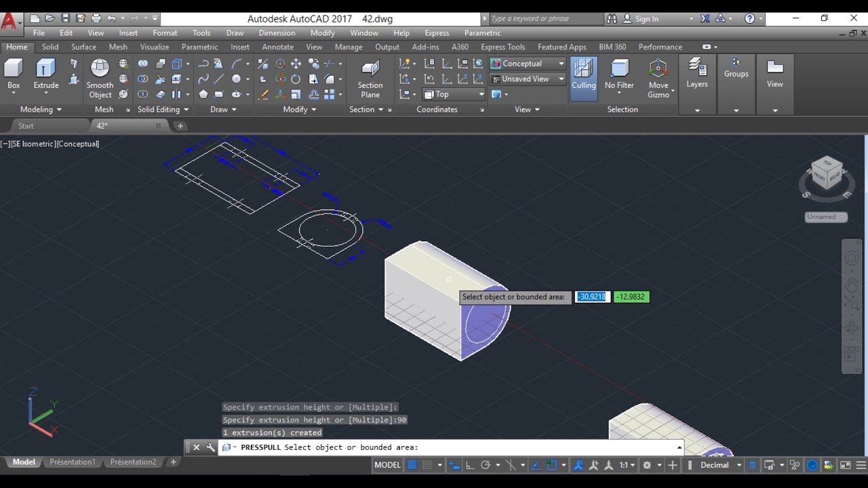Click the highlighted dynamic input value field
The width and height of the screenshot is (868, 488).
pos(592,297)
